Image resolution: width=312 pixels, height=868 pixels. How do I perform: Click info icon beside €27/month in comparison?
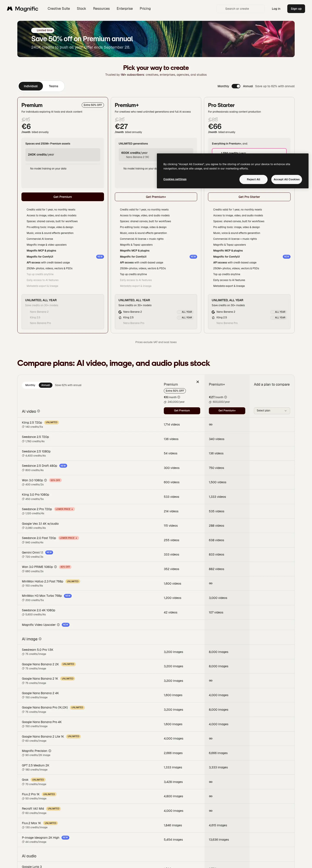click(x=226, y=397)
